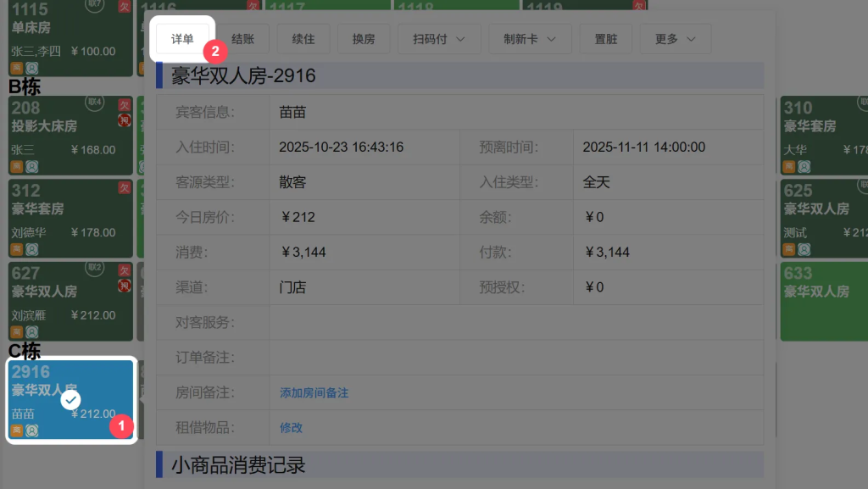
Task: Click the red 欠 badge on room 208
Action: [125, 105]
